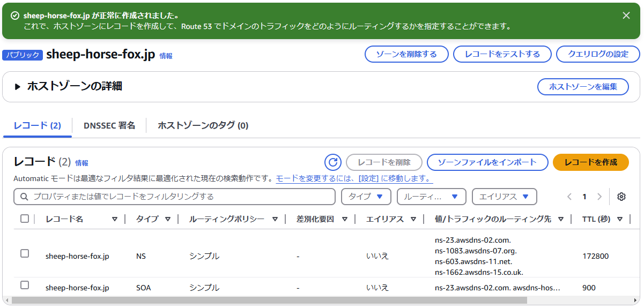Click ゾーンを削除する button
This screenshot has width=644, height=308.
(406, 54)
